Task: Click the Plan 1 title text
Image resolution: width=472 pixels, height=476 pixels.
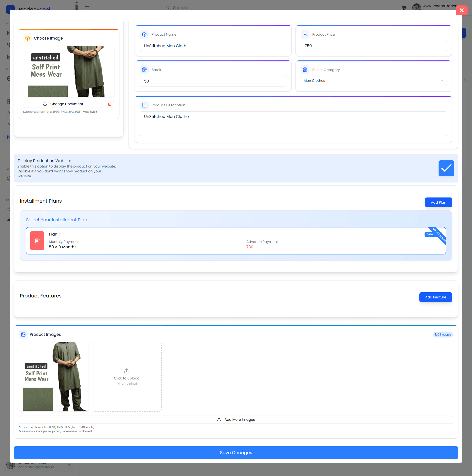Action: coord(54,234)
